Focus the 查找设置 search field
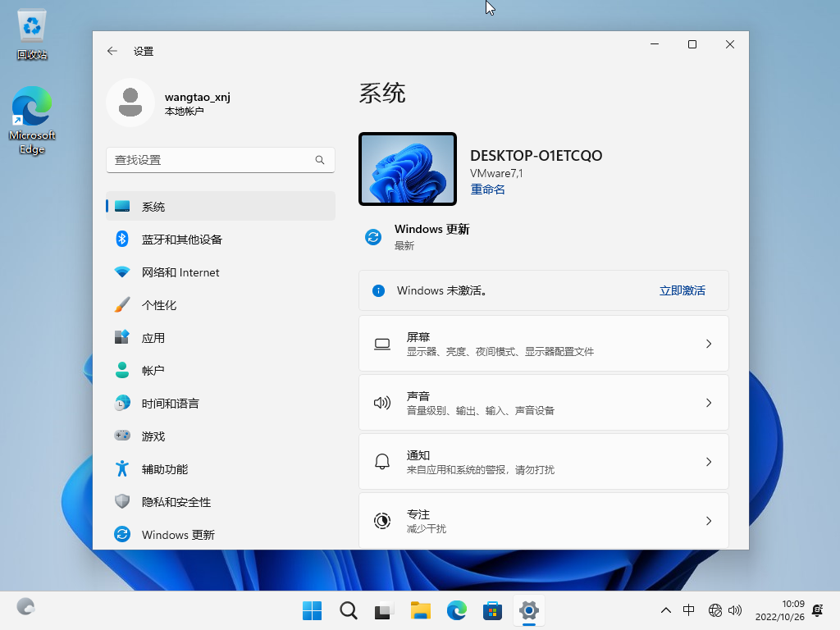This screenshot has width=840, height=630. click(x=220, y=160)
